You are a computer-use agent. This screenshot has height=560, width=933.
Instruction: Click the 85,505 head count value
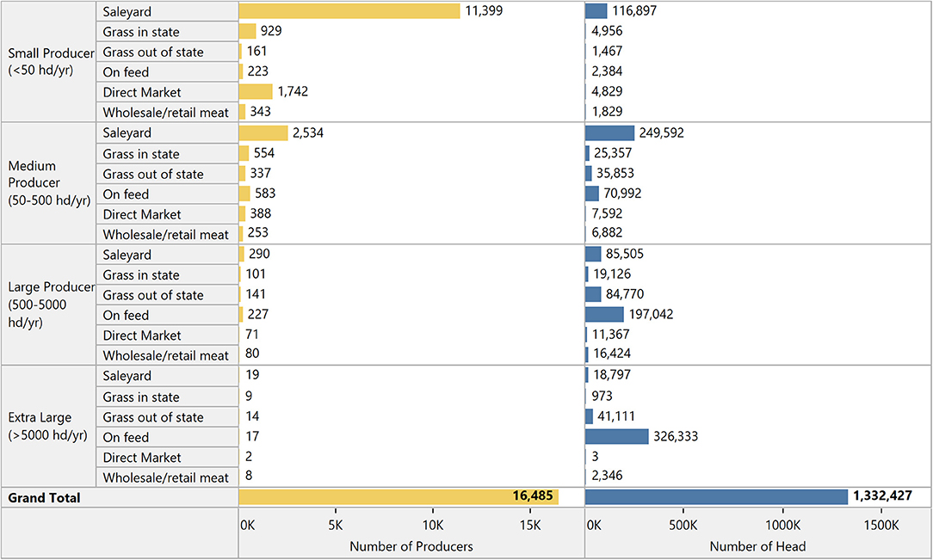pos(625,254)
